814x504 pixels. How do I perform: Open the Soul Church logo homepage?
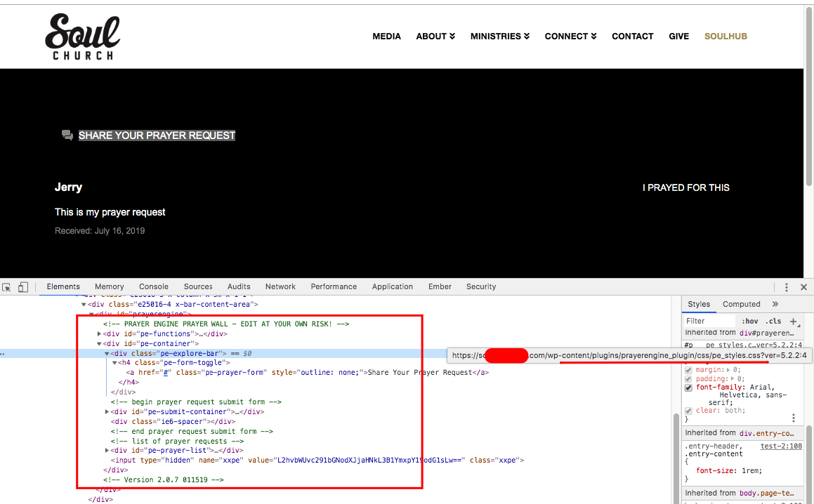tap(83, 37)
